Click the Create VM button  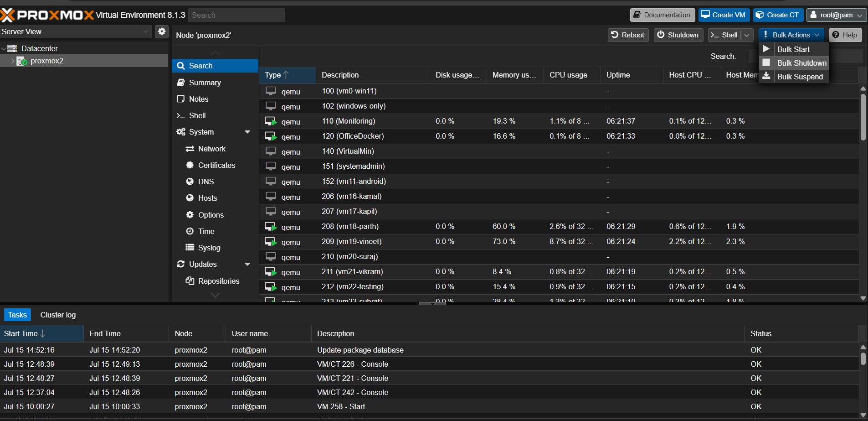click(x=724, y=15)
